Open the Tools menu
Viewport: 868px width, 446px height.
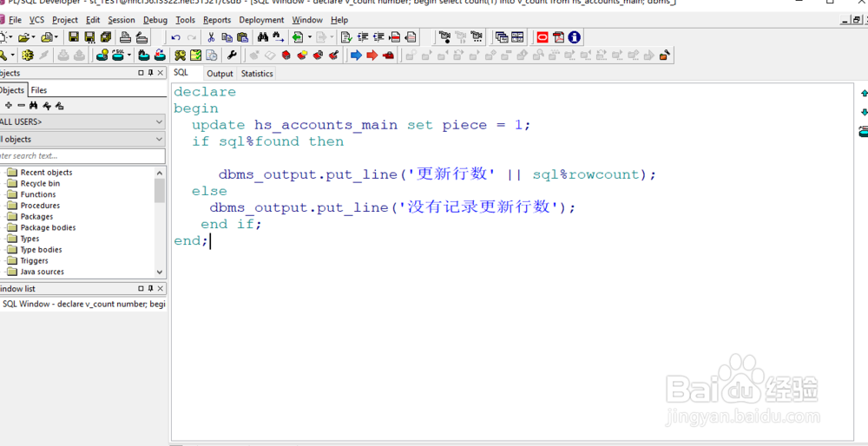(186, 20)
